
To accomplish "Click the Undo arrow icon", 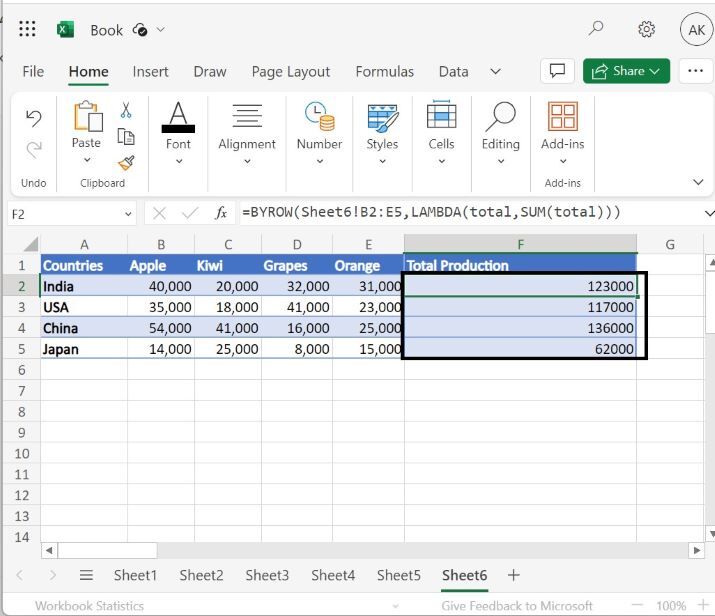I will click(34, 118).
